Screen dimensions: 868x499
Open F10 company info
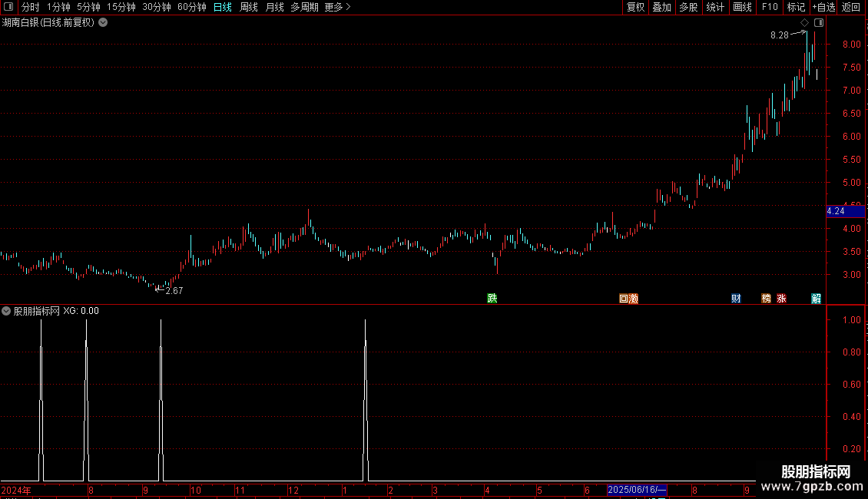coord(770,7)
